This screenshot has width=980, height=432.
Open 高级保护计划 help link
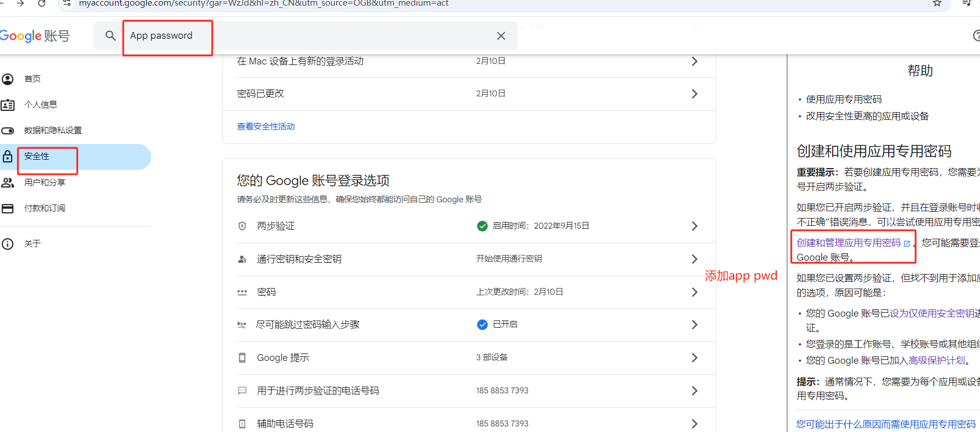[x=937, y=360]
